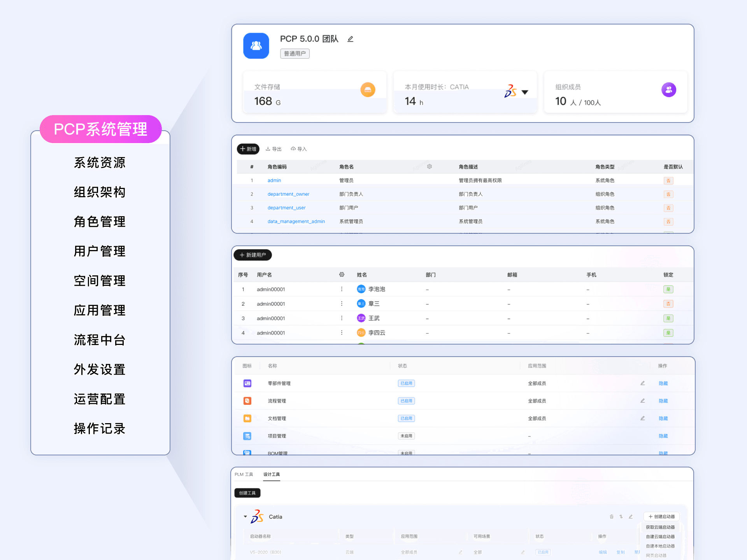Screen dimensions: 747x560
Task: Select 角色管理 in the sidebar menu
Action: coord(100,222)
